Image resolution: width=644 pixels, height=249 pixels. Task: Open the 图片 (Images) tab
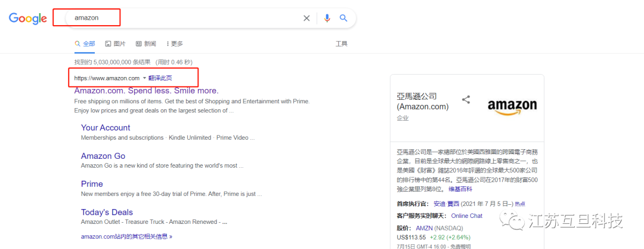[115, 44]
